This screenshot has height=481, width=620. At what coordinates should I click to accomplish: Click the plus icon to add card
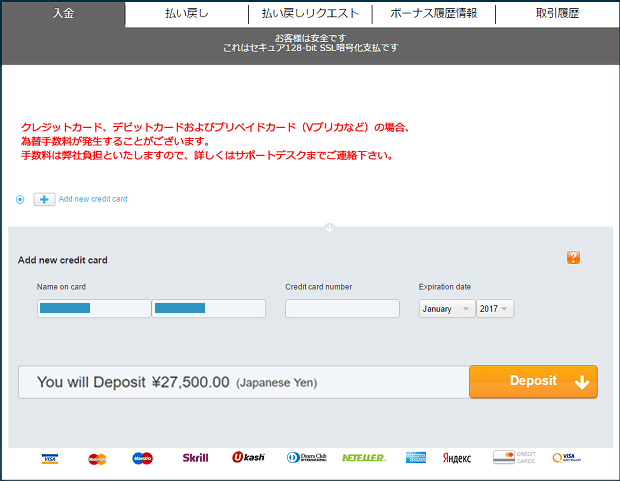[x=44, y=199]
